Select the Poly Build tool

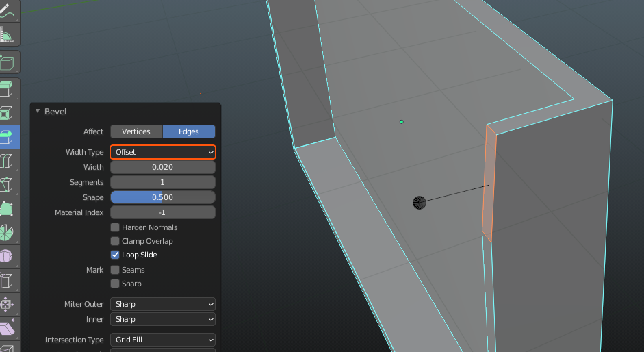tap(8, 208)
